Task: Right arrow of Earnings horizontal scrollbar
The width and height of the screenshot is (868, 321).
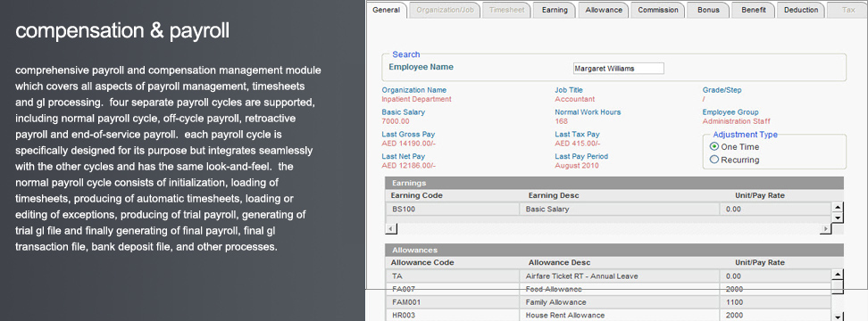Action: pos(825,229)
